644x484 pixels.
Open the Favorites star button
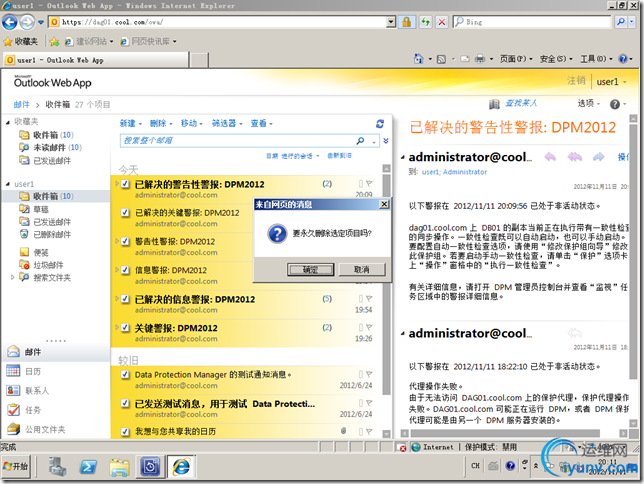point(20,41)
